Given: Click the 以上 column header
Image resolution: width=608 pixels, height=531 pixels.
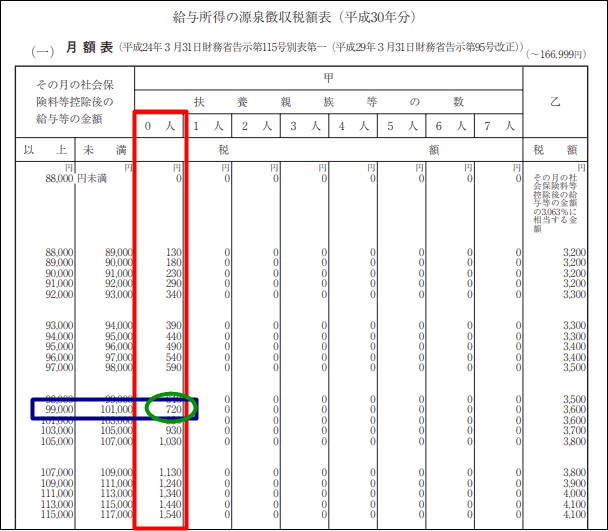Looking at the screenshot, I should tap(45, 150).
